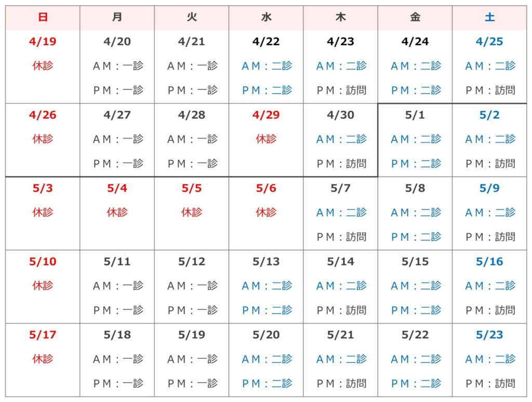Screen dimensions: 532x402
Task: Click the 4/29 holiday date
Action: tap(266, 115)
